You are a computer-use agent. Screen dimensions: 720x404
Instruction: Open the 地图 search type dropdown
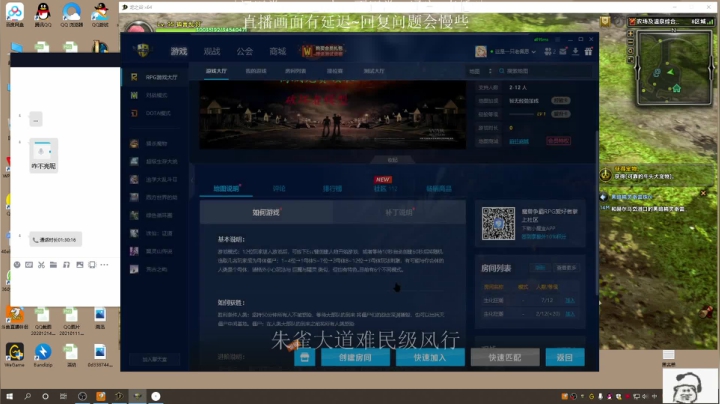[480, 71]
